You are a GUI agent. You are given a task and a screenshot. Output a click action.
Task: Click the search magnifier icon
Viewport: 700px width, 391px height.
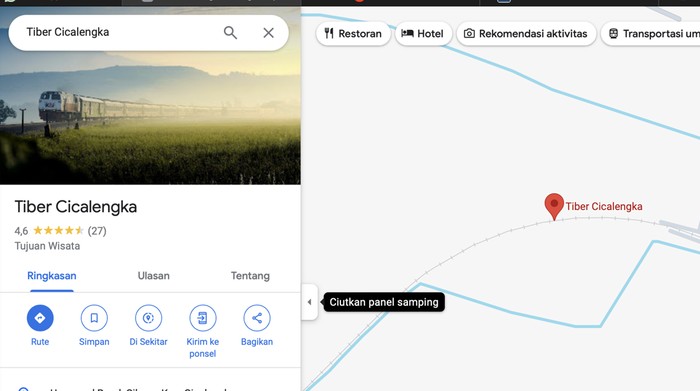230,33
